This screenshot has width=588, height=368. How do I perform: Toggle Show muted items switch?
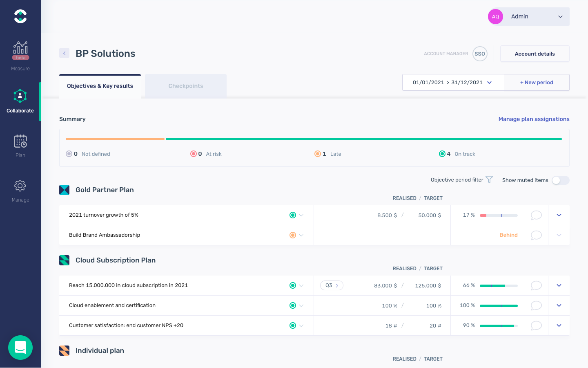point(560,180)
